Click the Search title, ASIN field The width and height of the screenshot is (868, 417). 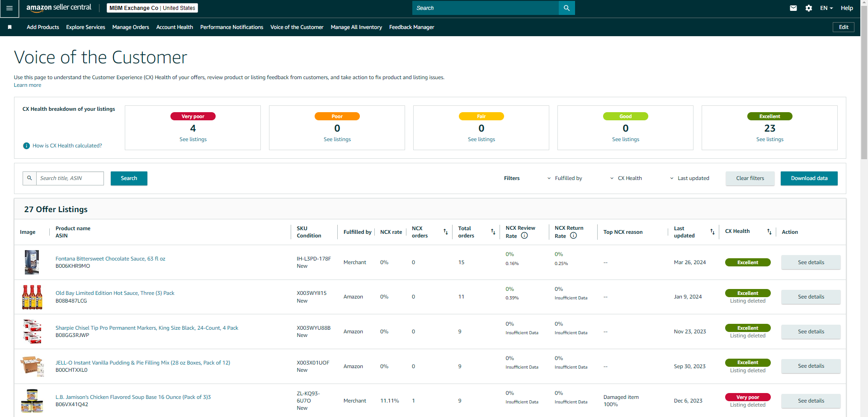click(70, 178)
